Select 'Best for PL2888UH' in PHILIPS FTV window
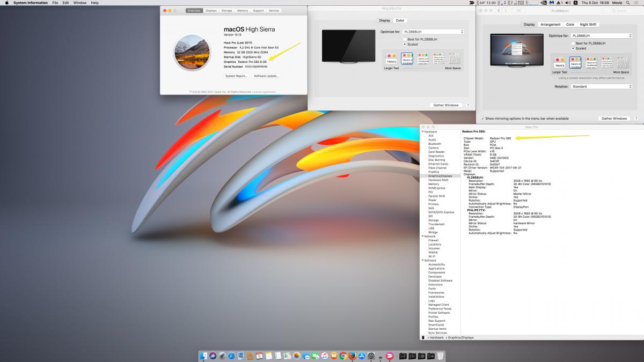Screen dimensions: 644x362 [x=404, y=39]
